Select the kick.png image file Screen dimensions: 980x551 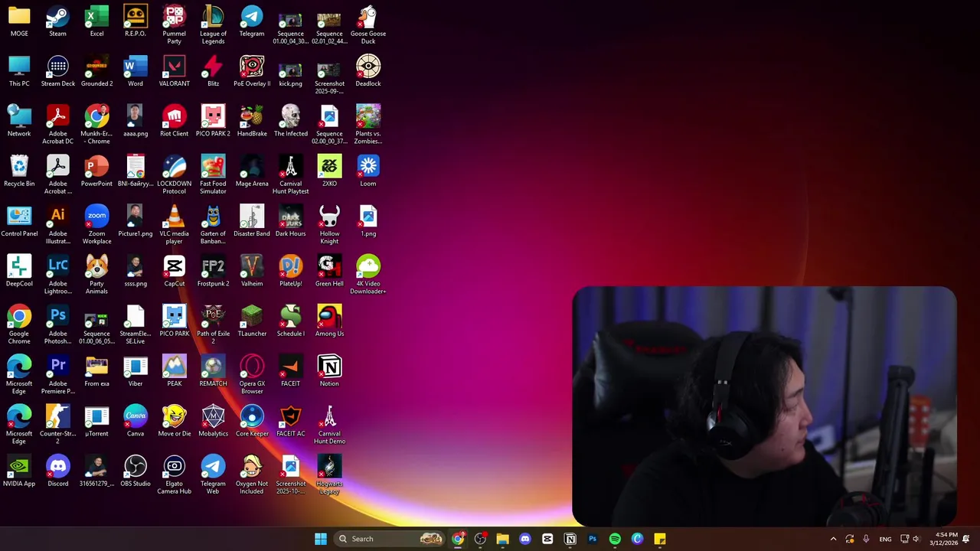291,71
